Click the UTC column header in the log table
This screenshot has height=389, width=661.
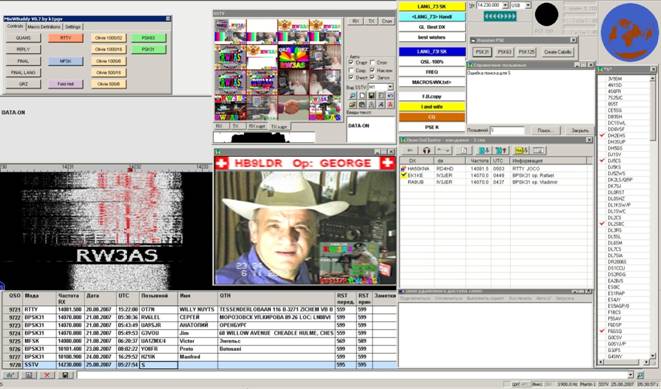click(127, 298)
